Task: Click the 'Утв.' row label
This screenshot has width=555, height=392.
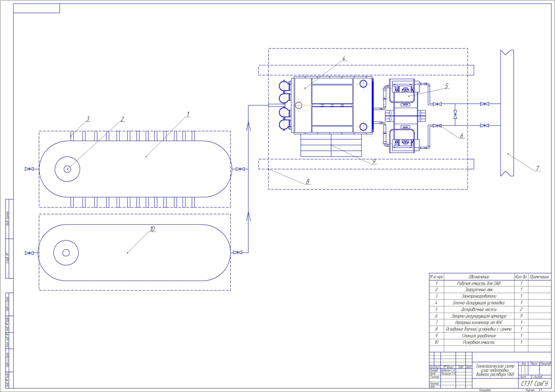Action: click(432, 387)
